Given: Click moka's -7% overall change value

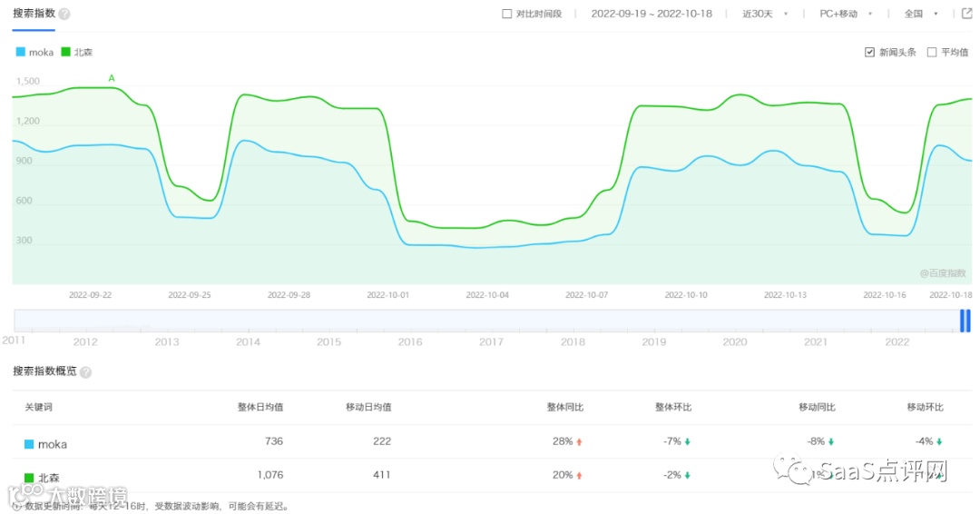Looking at the screenshot, I should coord(671,441).
